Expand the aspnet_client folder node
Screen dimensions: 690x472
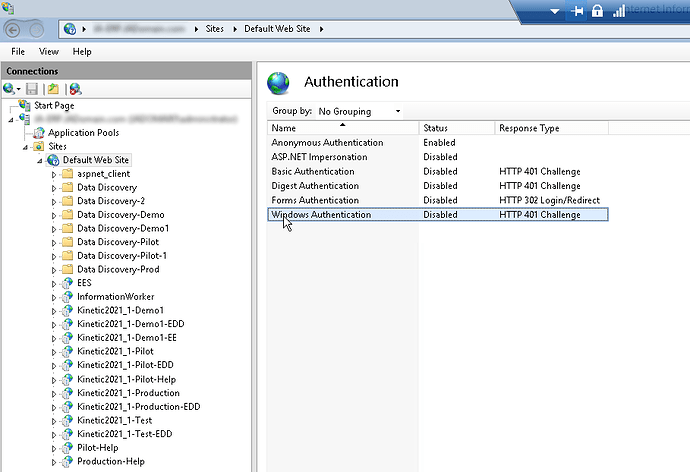click(54, 174)
